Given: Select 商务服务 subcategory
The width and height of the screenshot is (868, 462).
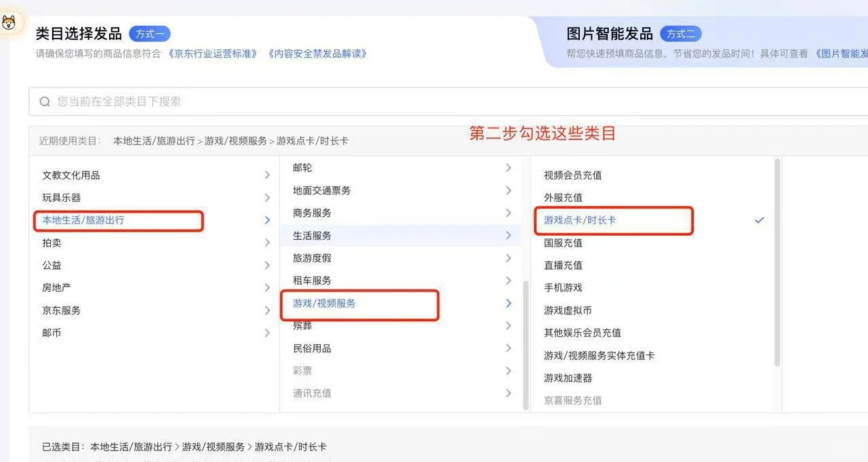Looking at the screenshot, I should click(x=312, y=213).
